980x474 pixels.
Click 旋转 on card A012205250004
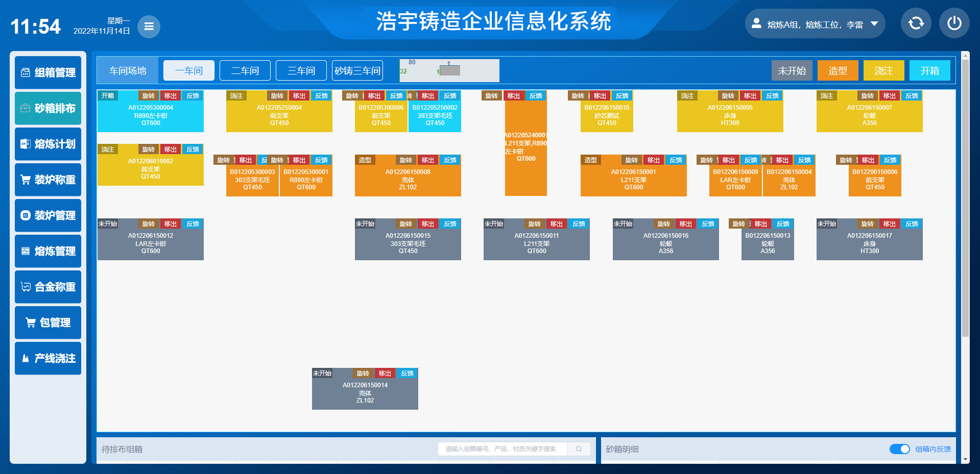(x=277, y=95)
